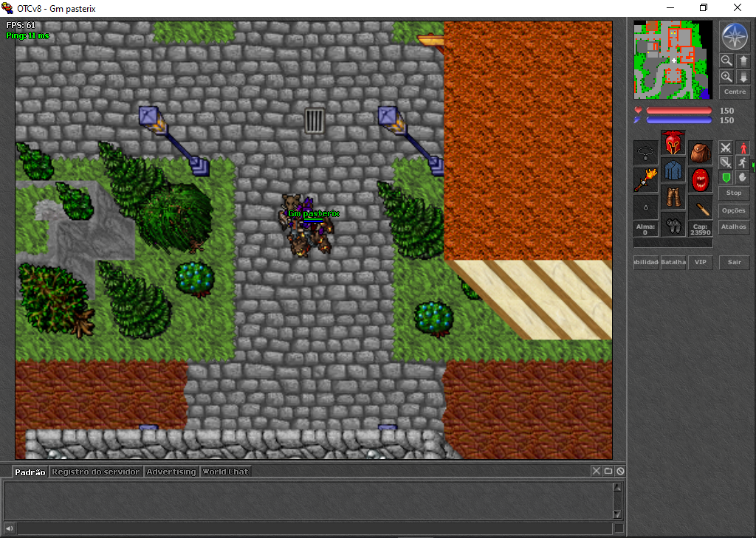Screen dimensions: 756x538
Task: Select the ring slot
Action: [645, 207]
